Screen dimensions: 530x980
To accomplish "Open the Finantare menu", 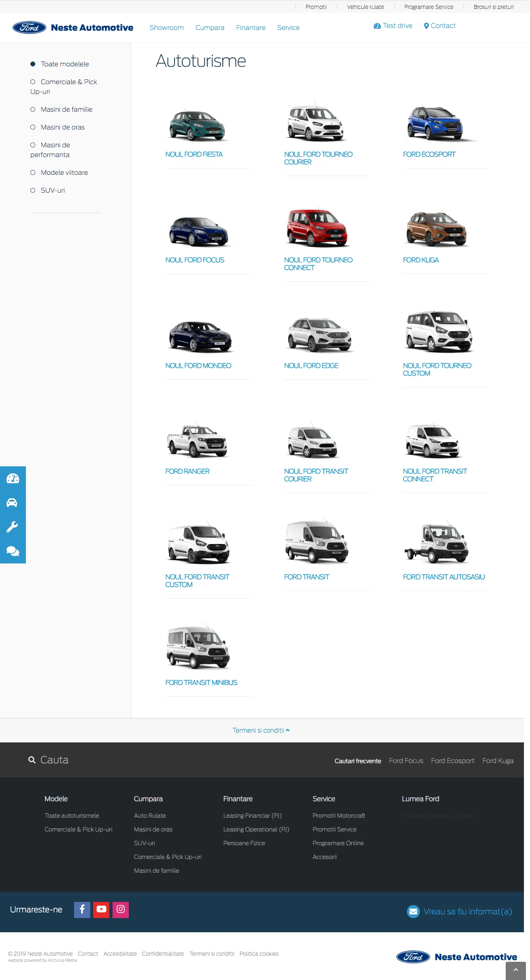I will point(251,28).
